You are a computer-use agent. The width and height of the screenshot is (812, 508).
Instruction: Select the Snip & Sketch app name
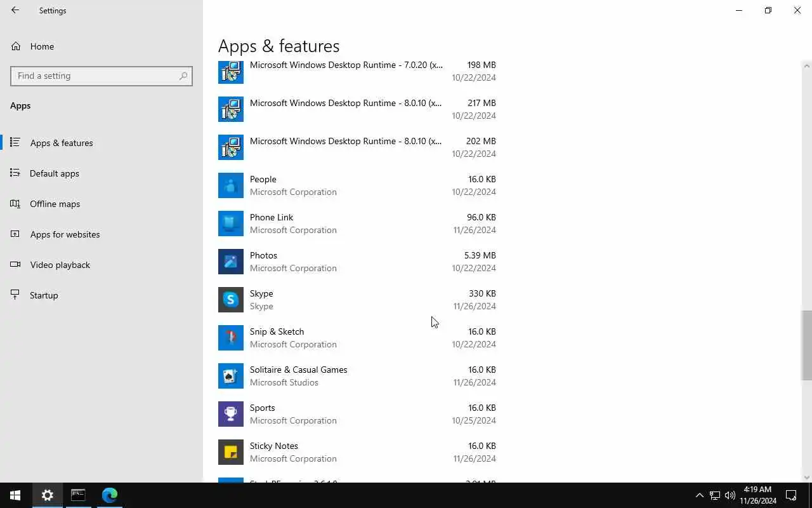click(277, 331)
